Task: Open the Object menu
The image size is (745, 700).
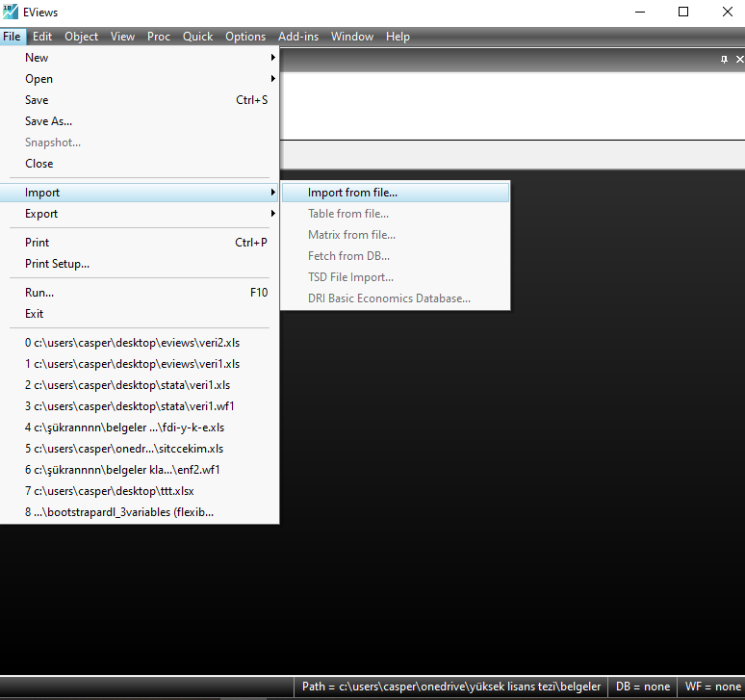Action: point(81,37)
